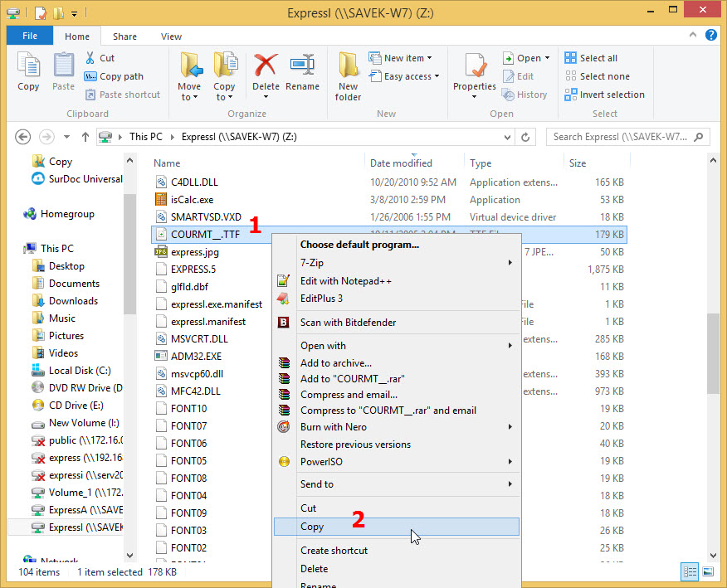
Task: Click the Help question mark icon
Action: 711,36
